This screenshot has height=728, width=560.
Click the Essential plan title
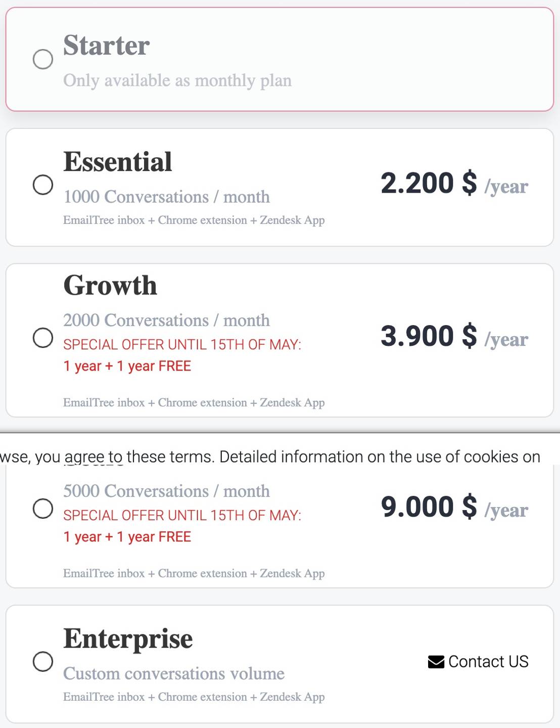pyautogui.click(x=117, y=161)
